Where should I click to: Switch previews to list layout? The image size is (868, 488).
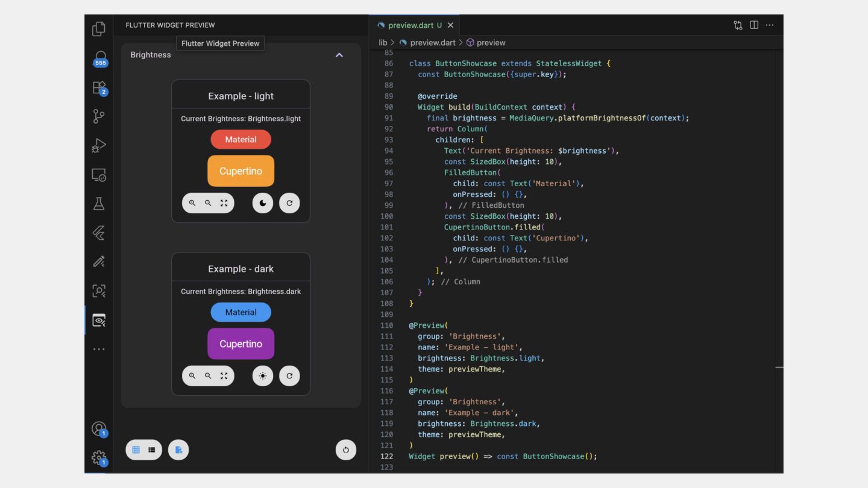pos(152,449)
